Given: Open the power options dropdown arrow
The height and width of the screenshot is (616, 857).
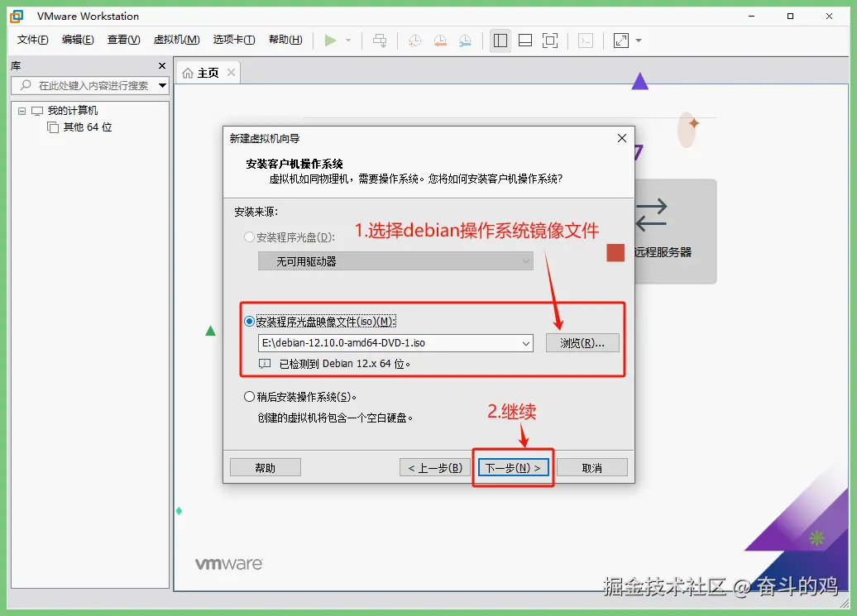Looking at the screenshot, I should click(x=348, y=41).
